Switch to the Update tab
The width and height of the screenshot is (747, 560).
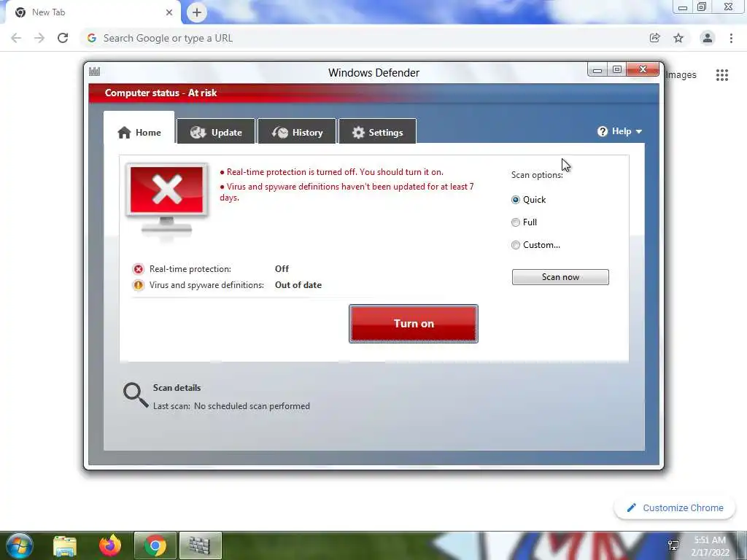(216, 132)
